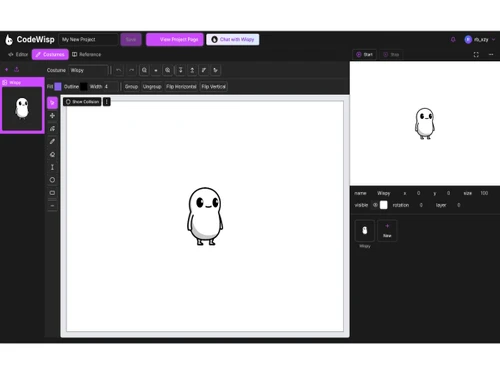The image size is (500, 375).
Task: Click the undo arrow
Action: tap(118, 70)
